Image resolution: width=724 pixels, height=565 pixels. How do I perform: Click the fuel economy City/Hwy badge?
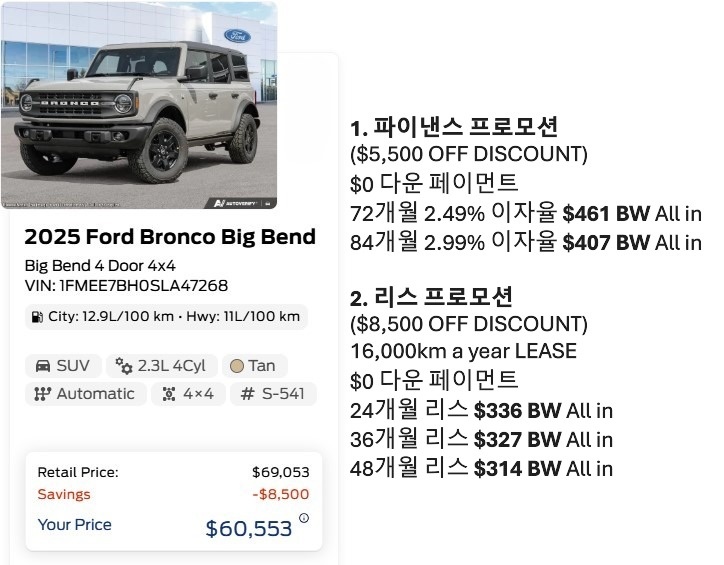pos(166,317)
